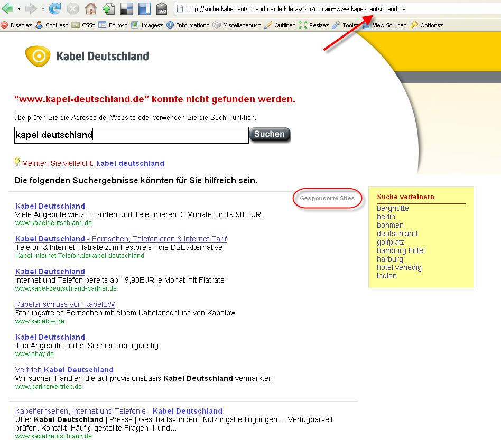Open the Forward history dropdown arrow

(43, 8)
